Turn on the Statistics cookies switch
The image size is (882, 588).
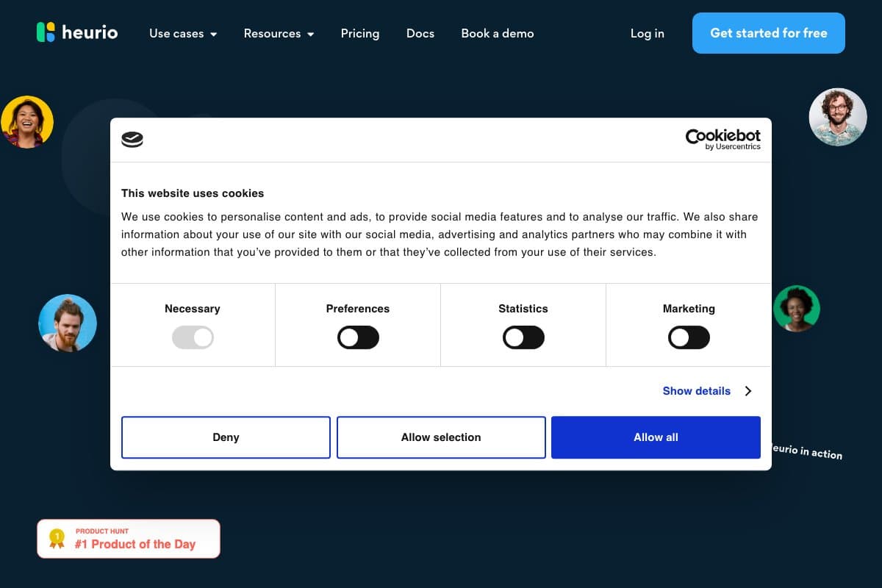click(523, 337)
